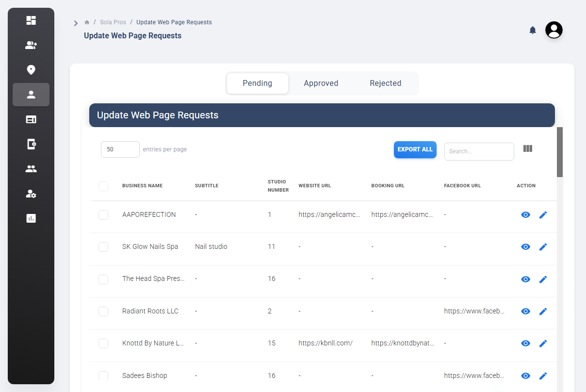586x392 pixels.
Task: Tick the Radiant Roots LLC checkbox
Action: pyautogui.click(x=103, y=311)
